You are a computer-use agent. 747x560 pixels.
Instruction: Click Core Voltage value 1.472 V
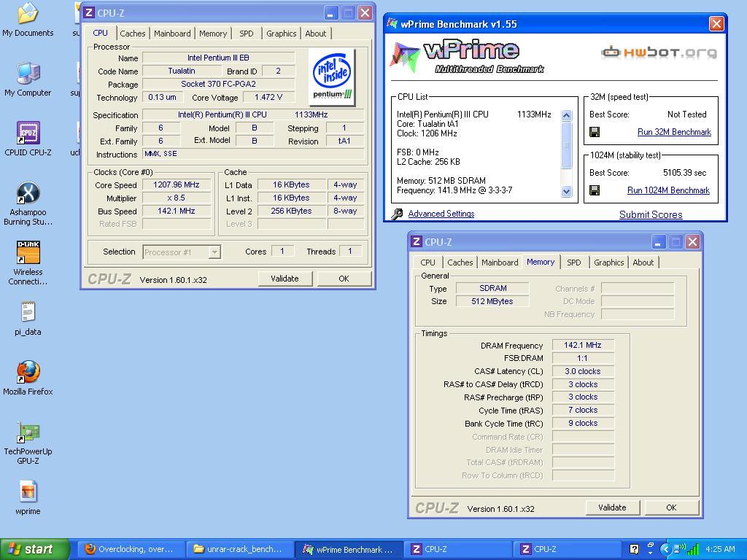[x=268, y=97]
